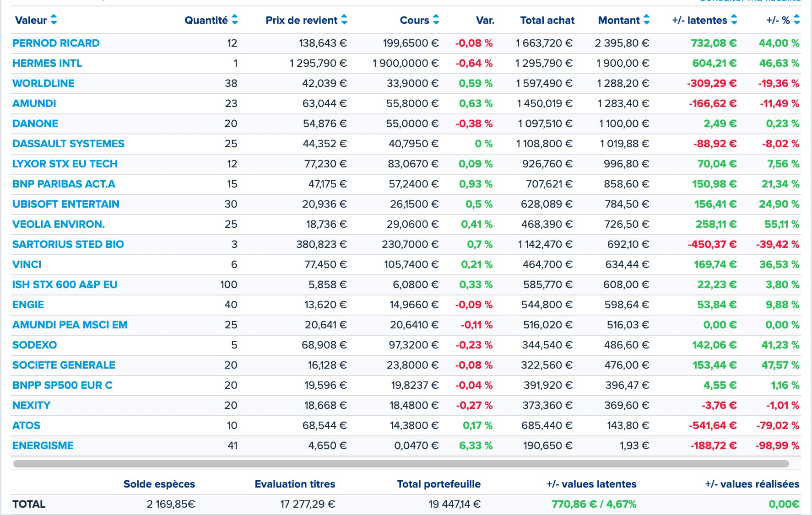Open WORLDLINE stock link
812x515 pixels.
coord(43,83)
